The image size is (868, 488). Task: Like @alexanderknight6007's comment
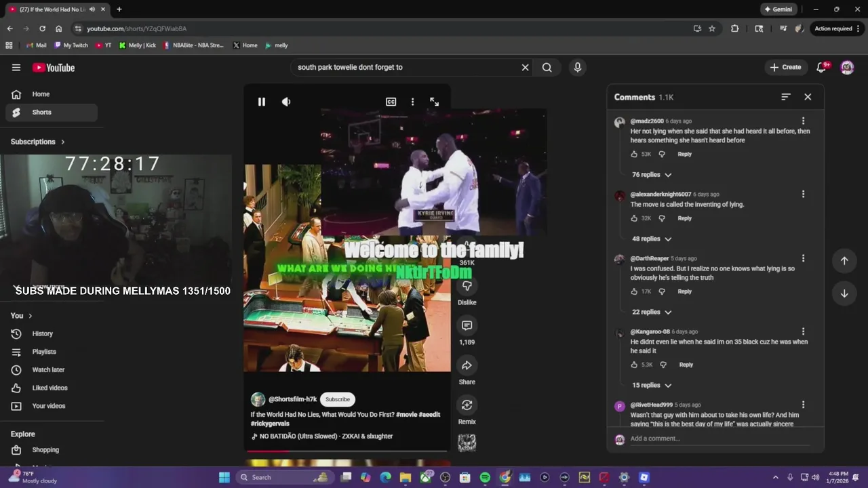tap(634, 218)
